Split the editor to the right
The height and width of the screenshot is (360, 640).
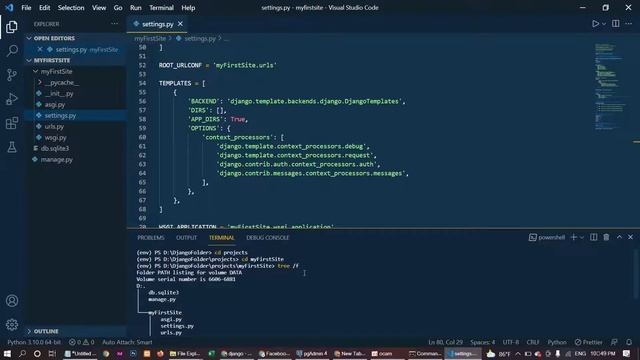click(x=616, y=24)
